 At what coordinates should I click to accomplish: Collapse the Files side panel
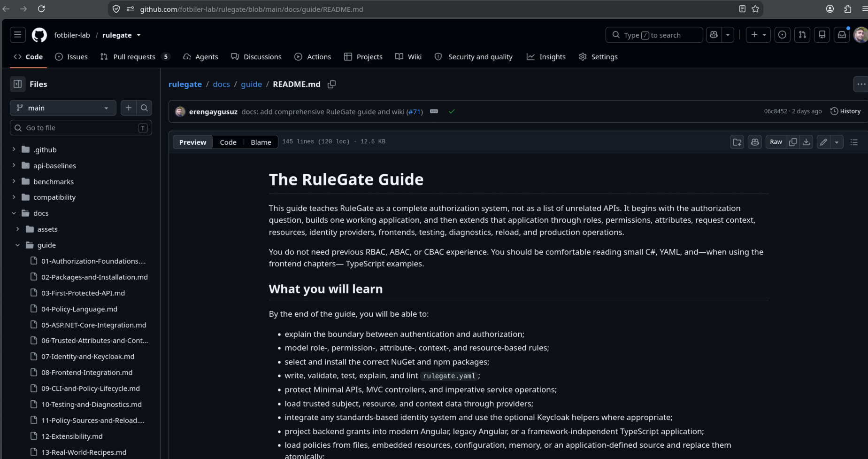(17, 84)
